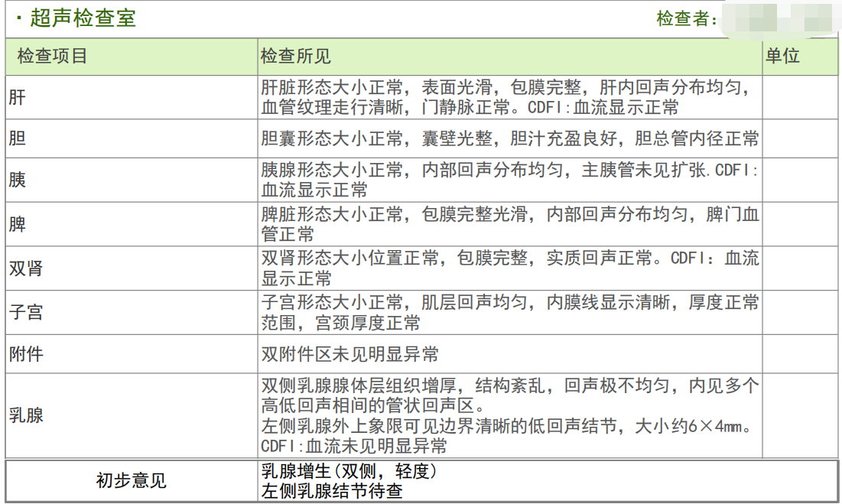Screen dimensions: 842x504
Task: Click the 检查项目 column header
Action: 52,56
